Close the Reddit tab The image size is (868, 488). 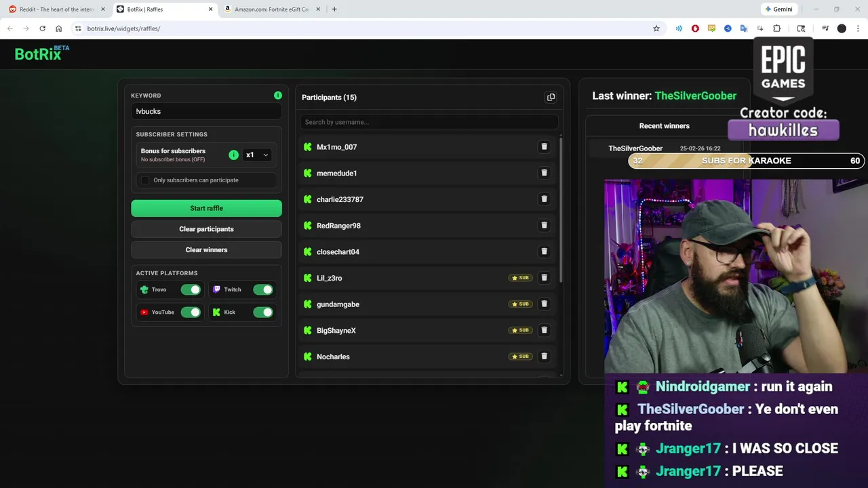click(x=103, y=9)
